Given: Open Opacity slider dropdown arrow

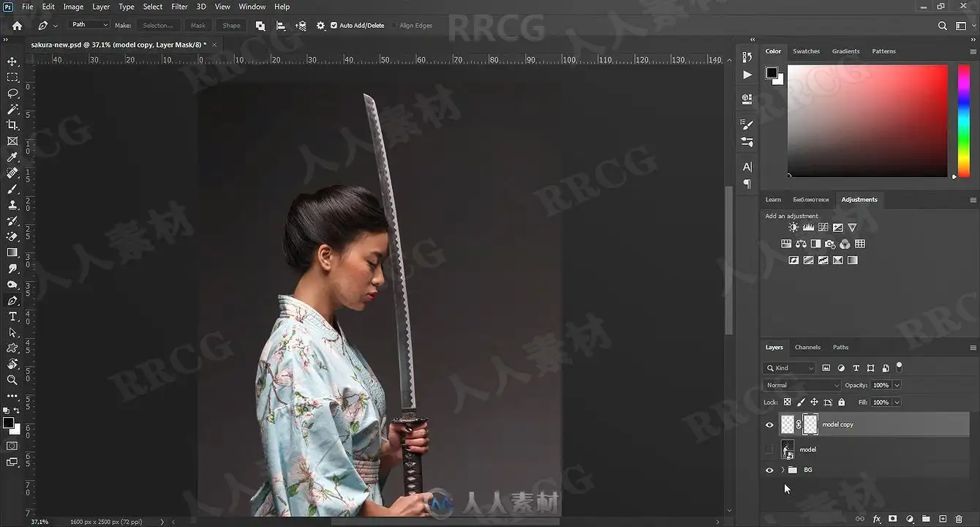Looking at the screenshot, I should (x=897, y=385).
